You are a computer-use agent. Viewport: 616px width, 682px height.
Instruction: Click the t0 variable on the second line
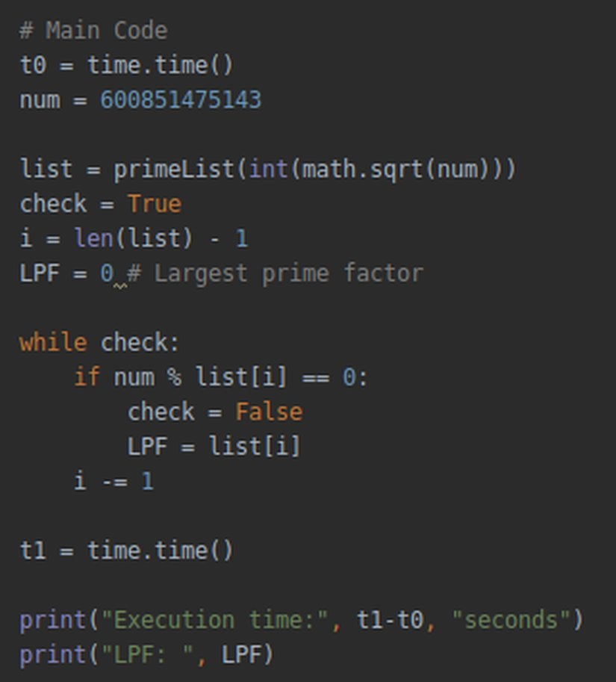[x=33, y=66]
